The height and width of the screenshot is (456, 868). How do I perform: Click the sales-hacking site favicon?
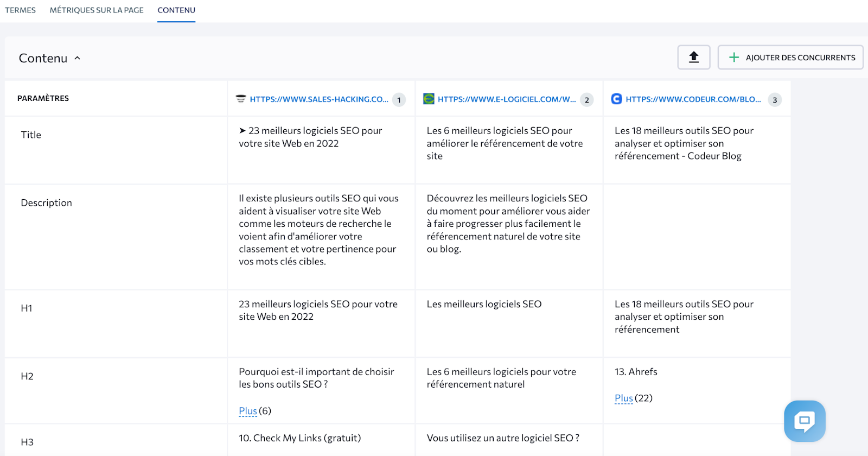241,99
